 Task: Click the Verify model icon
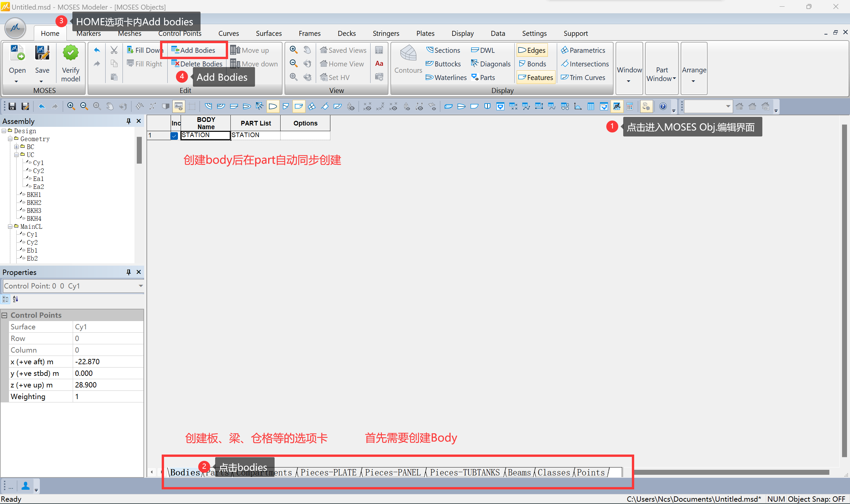[70, 54]
